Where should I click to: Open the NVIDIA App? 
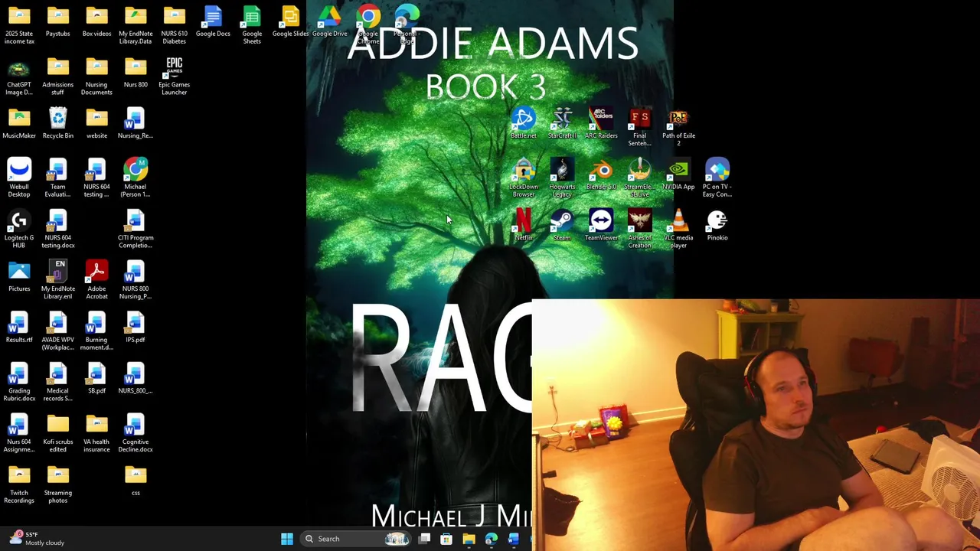(x=678, y=174)
